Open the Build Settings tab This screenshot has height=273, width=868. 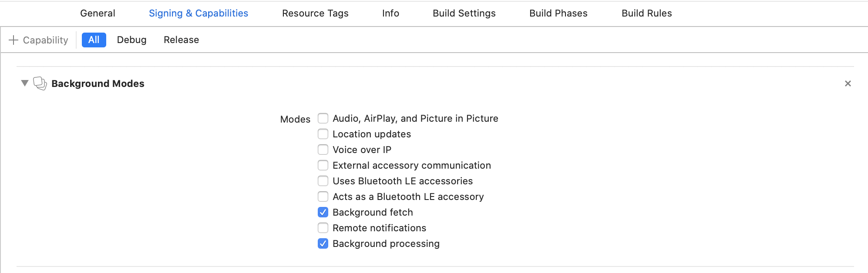464,13
